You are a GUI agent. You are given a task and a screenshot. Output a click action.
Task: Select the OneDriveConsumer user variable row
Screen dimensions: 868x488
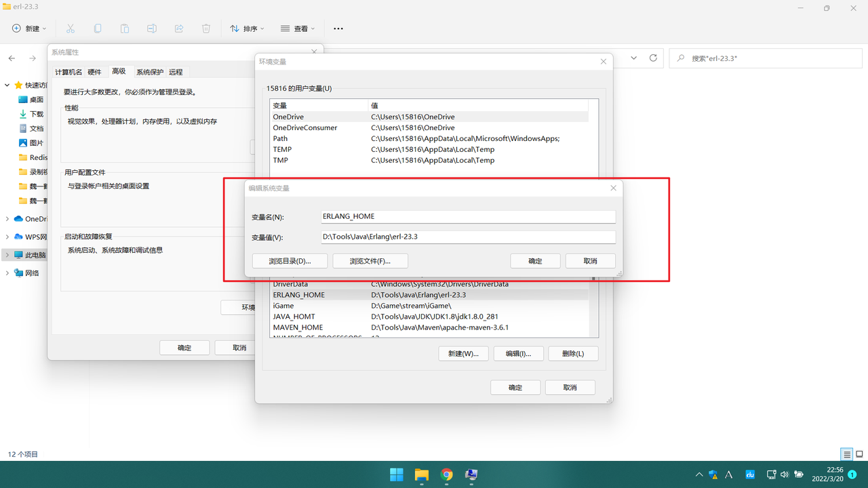pyautogui.click(x=429, y=127)
